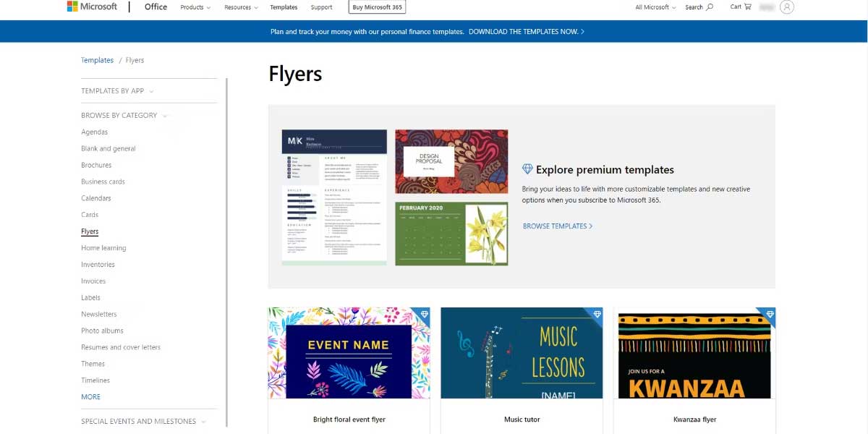Expand the All Microsoft dropdown
The height and width of the screenshot is (434, 868).
pyautogui.click(x=654, y=7)
